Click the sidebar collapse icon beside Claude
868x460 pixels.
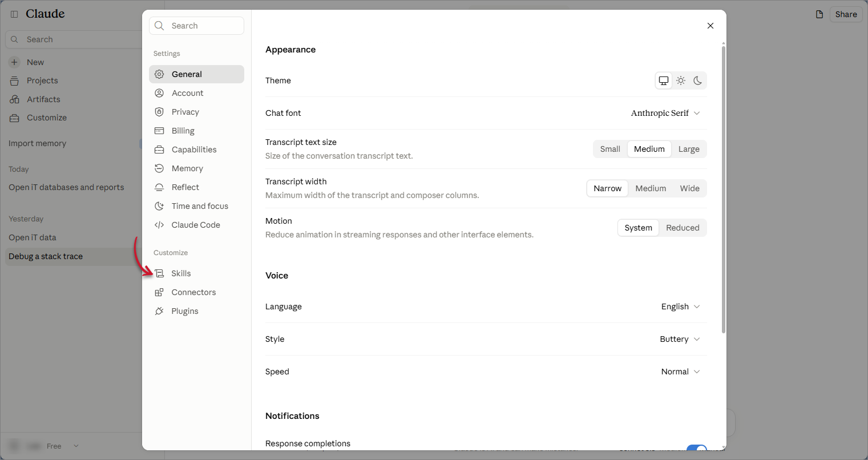click(x=14, y=14)
